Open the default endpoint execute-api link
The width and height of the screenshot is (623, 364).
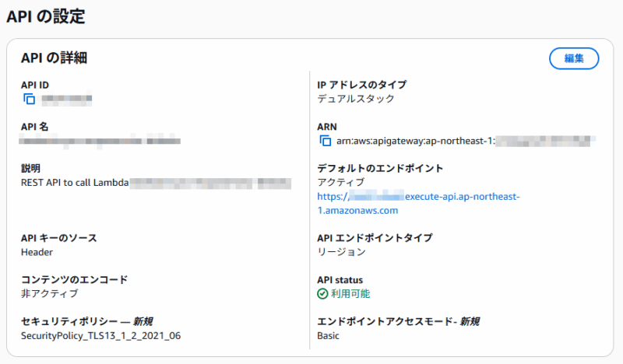[x=418, y=203]
